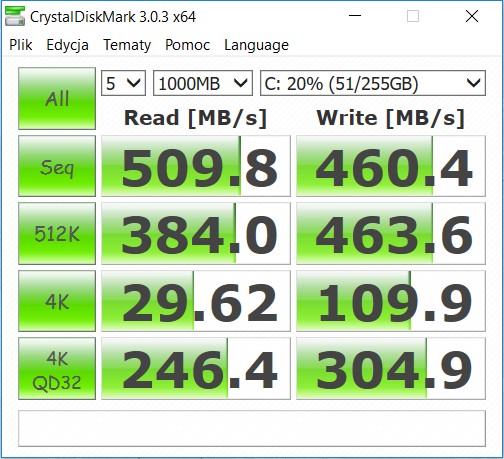The width and height of the screenshot is (504, 459).
Task: Open the Tematy menu
Action: pyautogui.click(x=127, y=45)
